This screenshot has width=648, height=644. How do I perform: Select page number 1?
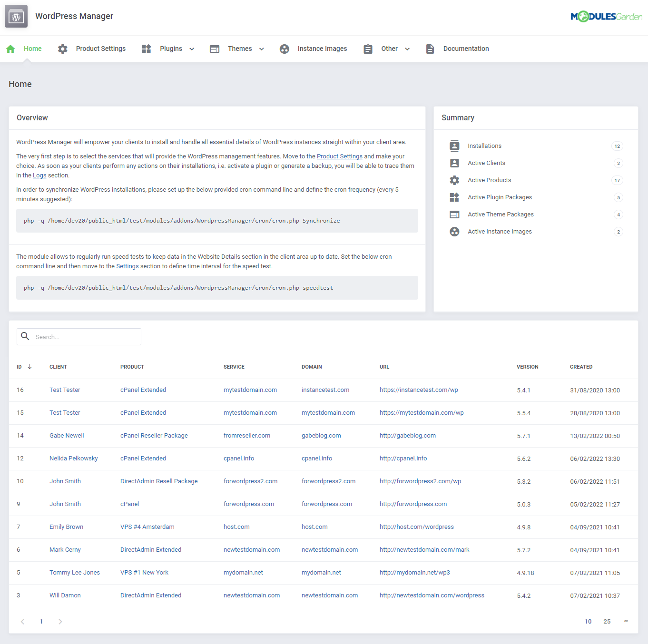[x=41, y=621]
